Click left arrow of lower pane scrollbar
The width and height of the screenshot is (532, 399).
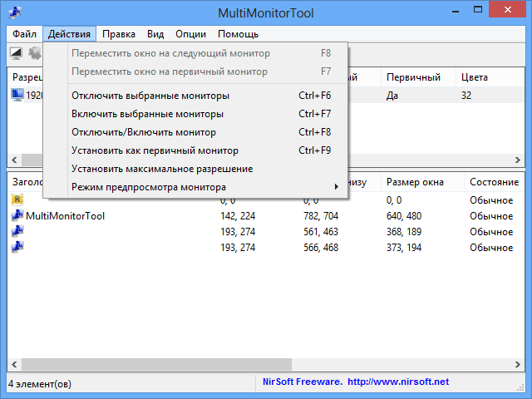click(14, 364)
